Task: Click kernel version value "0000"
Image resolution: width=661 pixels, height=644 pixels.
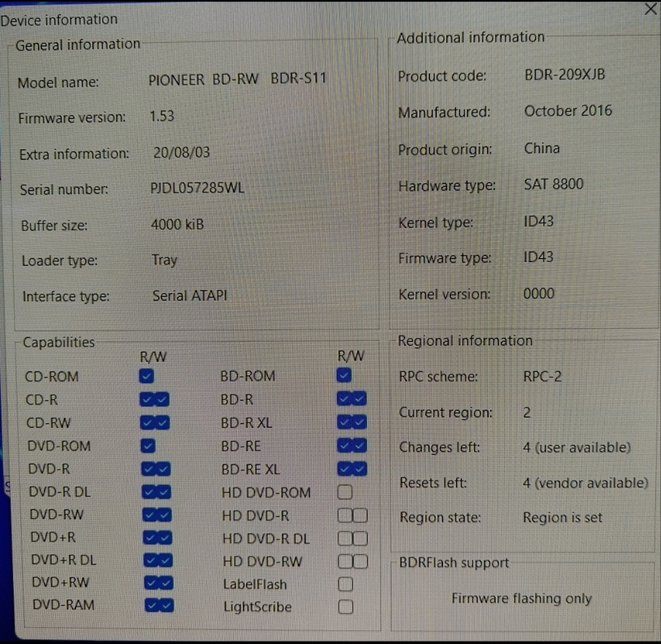Action: 539,293
